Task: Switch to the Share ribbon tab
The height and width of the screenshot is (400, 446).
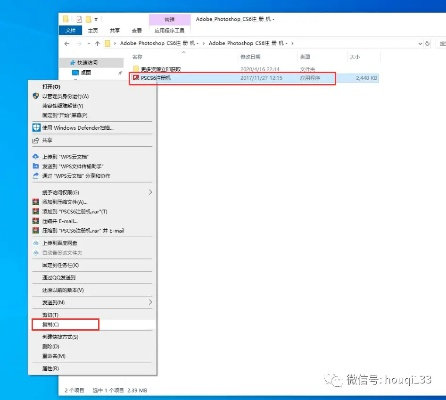Action: click(115, 30)
